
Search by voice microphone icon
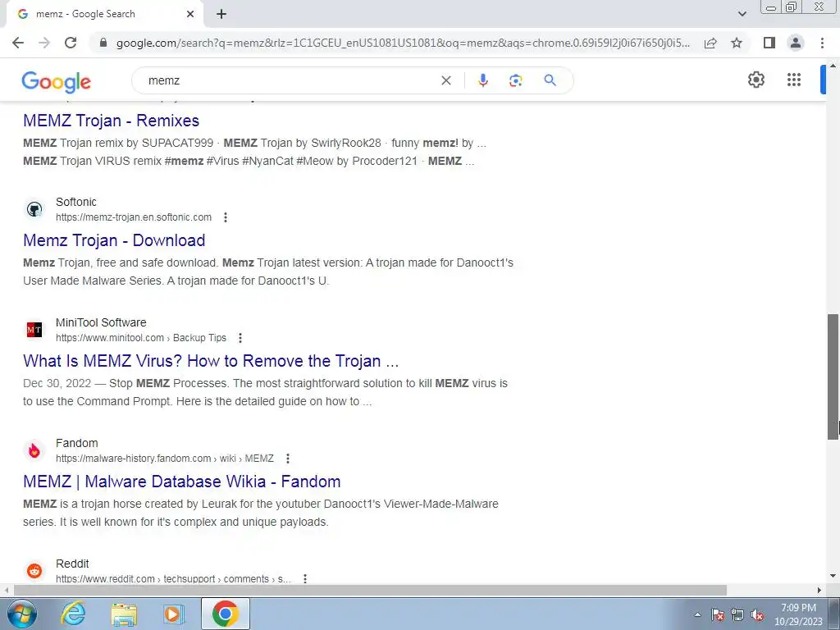pyautogui.click(x=482, y=80)
